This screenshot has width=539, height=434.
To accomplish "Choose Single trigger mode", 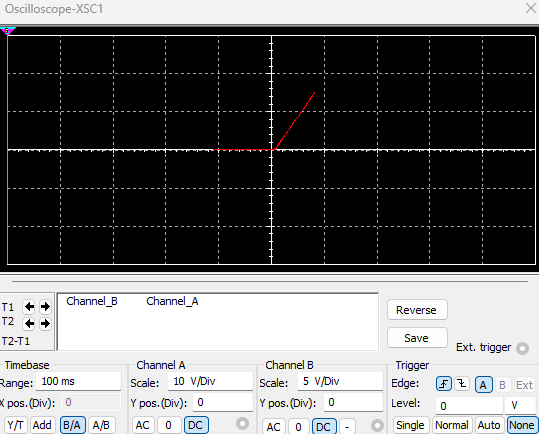I will coord(410,425).
